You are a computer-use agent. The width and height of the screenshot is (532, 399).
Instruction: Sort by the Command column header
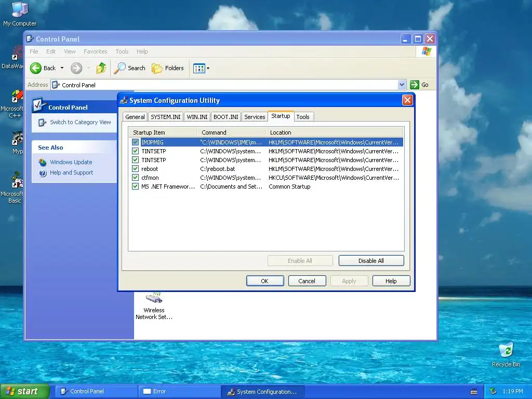[x=231, y=132]
